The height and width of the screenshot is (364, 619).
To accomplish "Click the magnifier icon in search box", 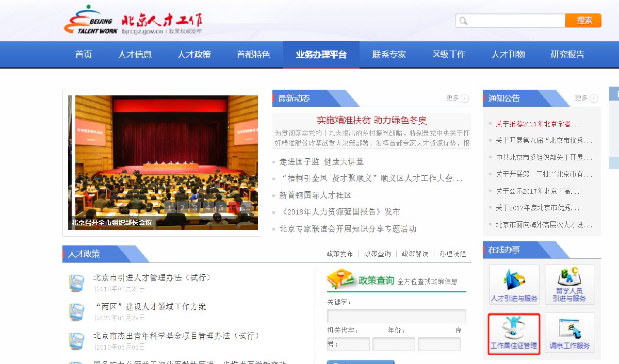I will point(463,21).
